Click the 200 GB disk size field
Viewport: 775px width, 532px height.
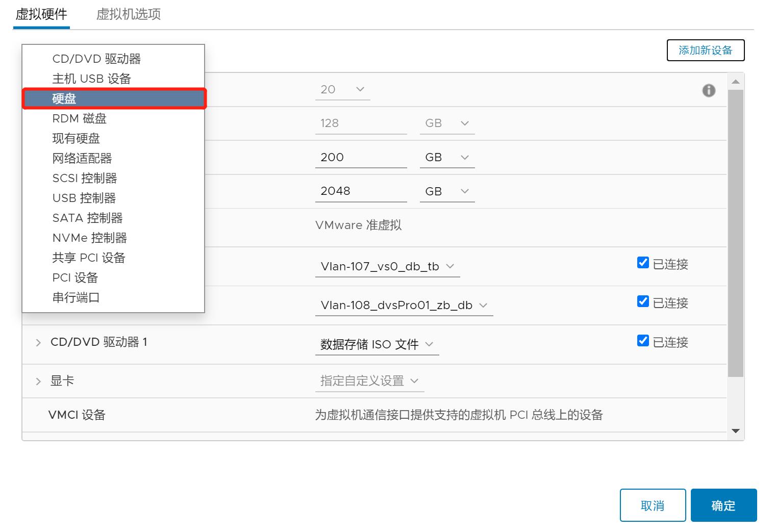(x=361, y=157)
